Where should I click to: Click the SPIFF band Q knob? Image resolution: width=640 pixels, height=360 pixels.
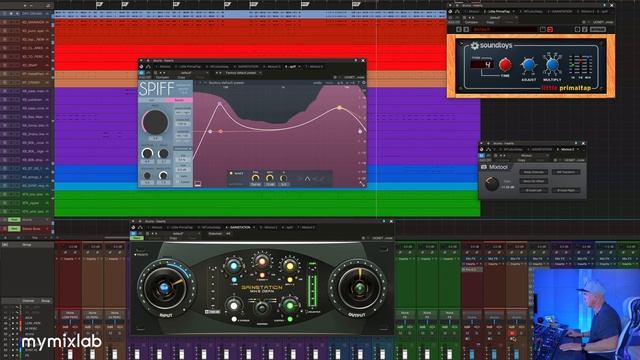(283, 178)
